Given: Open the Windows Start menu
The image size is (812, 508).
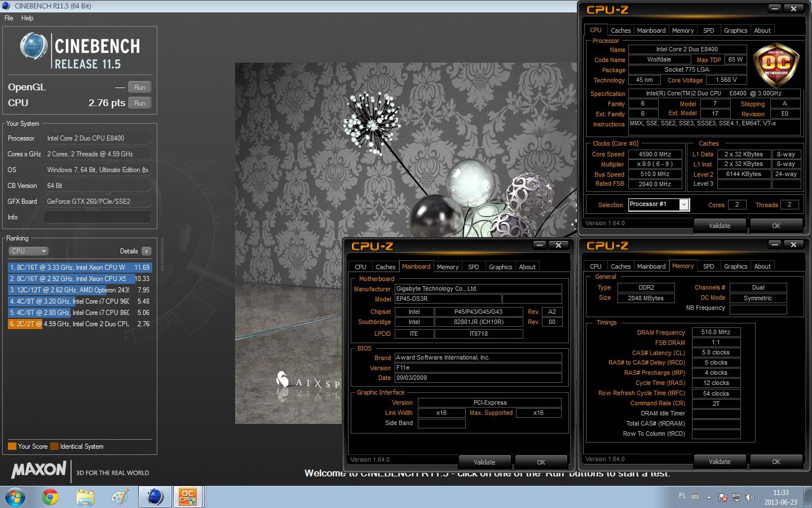Looking at the screenshot, I should click(14, 497).
